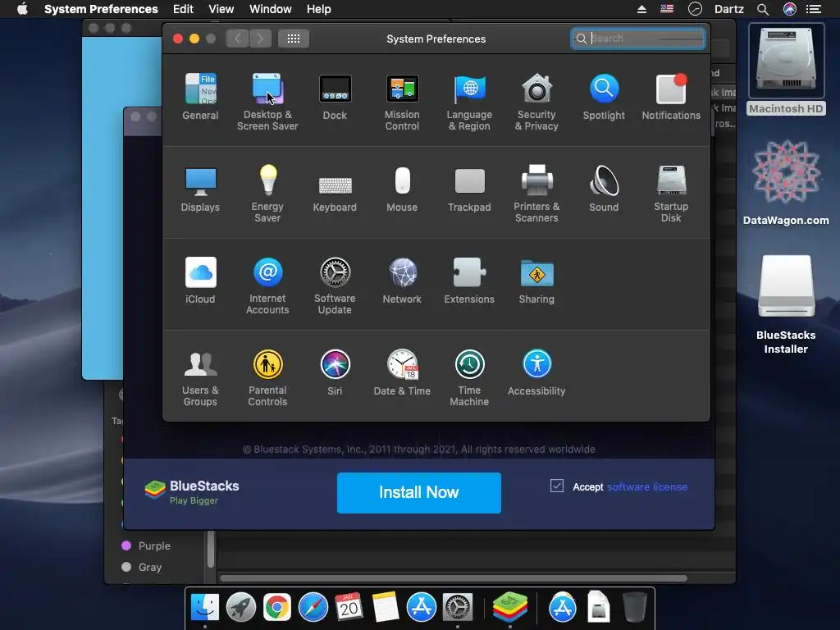Open Finder from the Dock

205,608
